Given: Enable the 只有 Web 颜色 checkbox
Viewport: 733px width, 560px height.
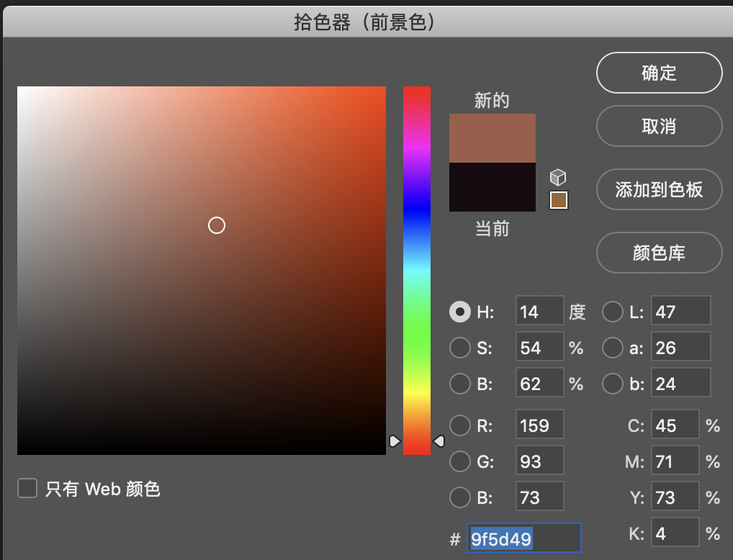Looking at the screenshot, I should pyautogui.click(x=27, y=489).
